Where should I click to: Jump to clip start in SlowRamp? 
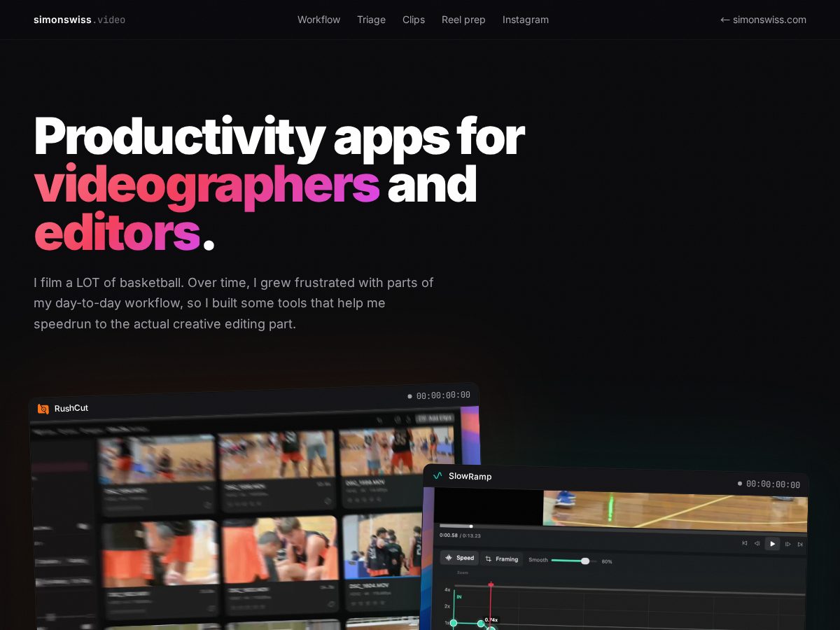coord(745,542)
